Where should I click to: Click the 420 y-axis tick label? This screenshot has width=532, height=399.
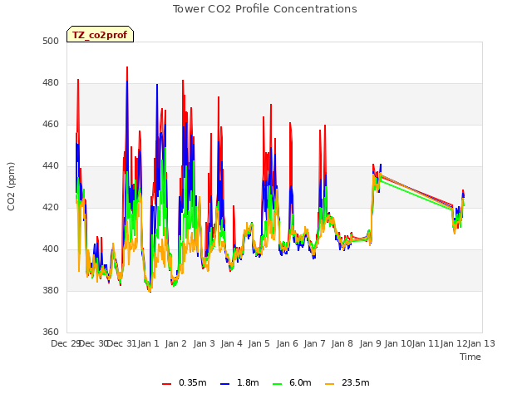pyautogui.click(x=51, y=208)
